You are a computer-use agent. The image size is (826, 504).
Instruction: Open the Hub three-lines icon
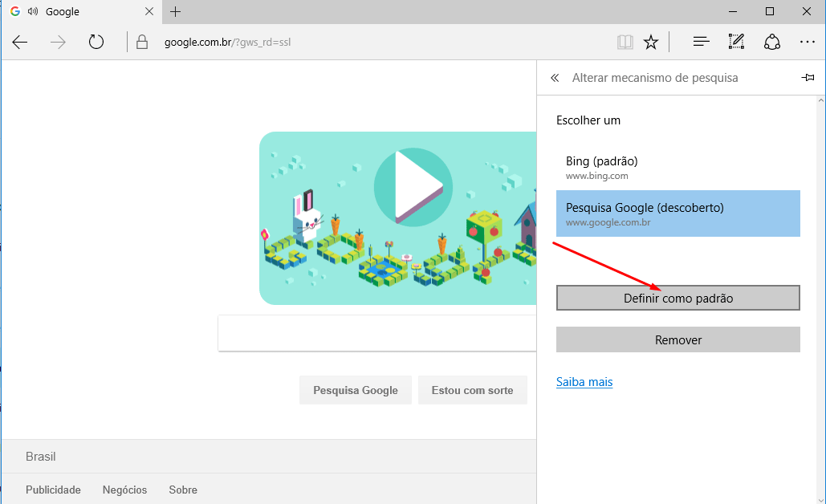701,42
